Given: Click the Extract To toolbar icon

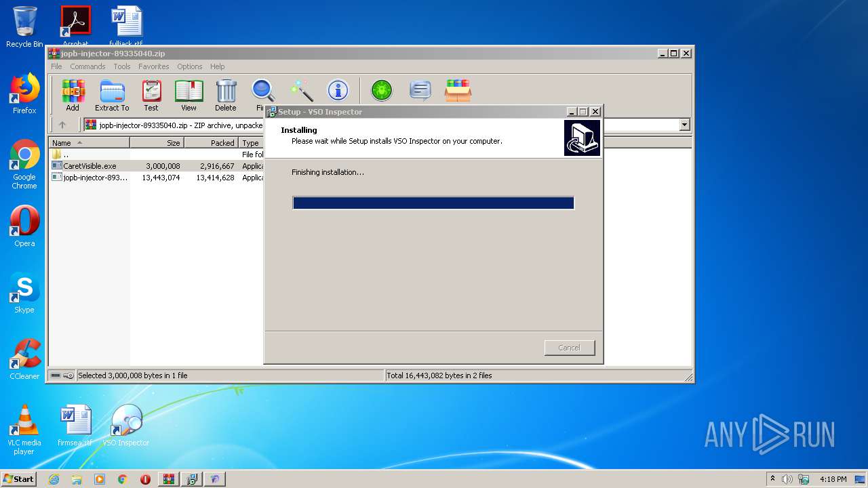Looking at the screenshot, I should click(x=112, y=95).
